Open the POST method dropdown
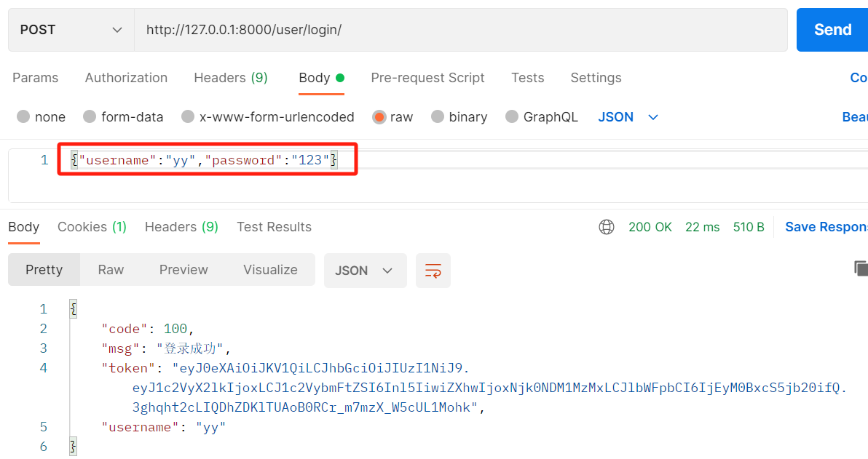Viewport: 868px width, 459px height. point(71,30)
